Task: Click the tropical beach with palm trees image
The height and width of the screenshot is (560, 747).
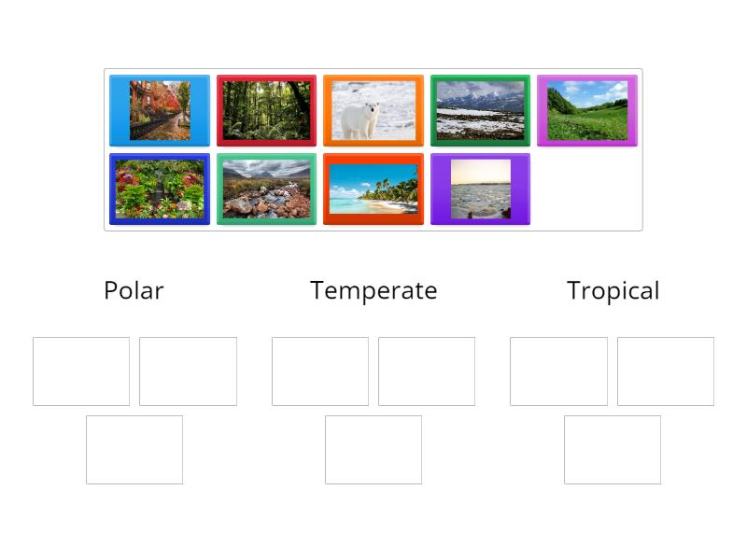Action: 373,188
